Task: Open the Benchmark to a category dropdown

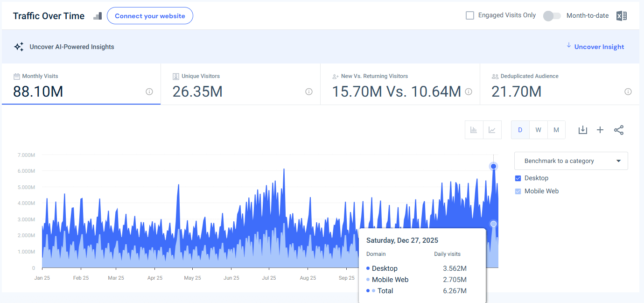Action: [571, 161]
